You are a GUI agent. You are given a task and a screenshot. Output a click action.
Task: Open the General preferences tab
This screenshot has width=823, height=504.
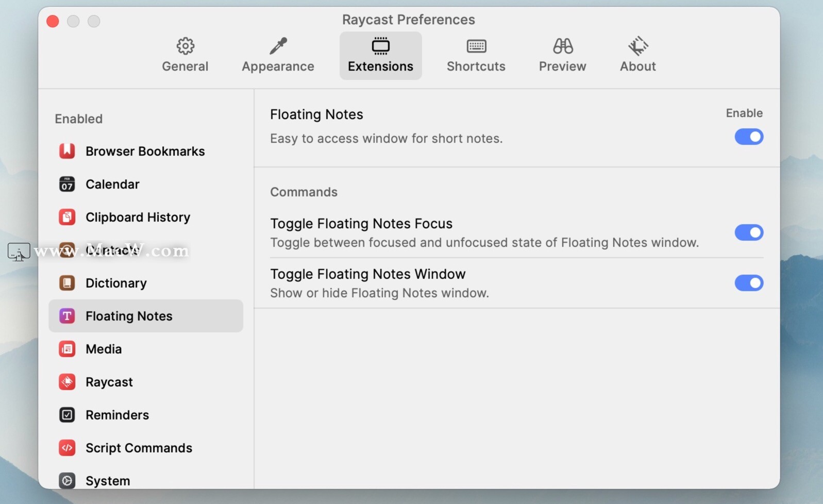[185, 55]
